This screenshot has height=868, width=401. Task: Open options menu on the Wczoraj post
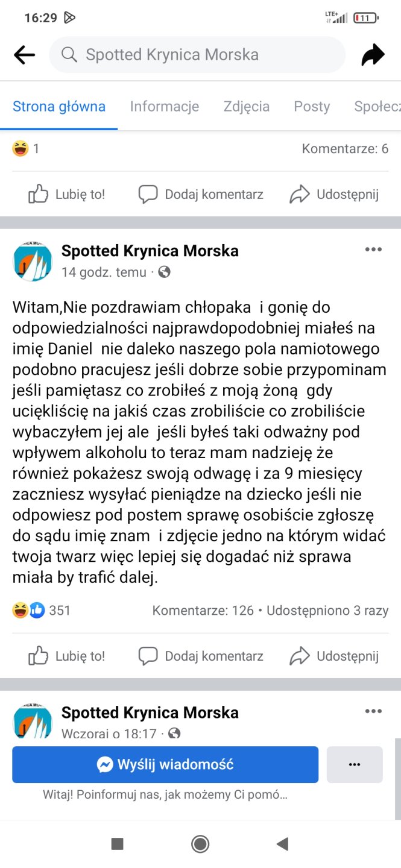[373, 711]
